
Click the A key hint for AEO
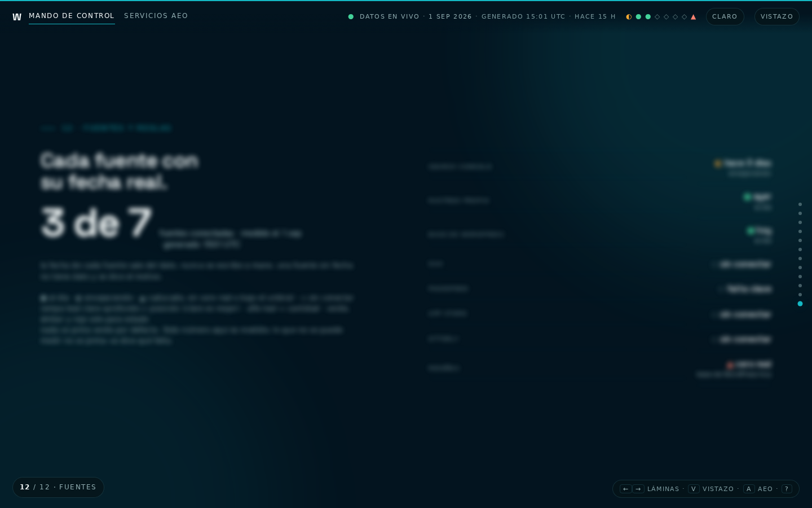click(749, 489)
